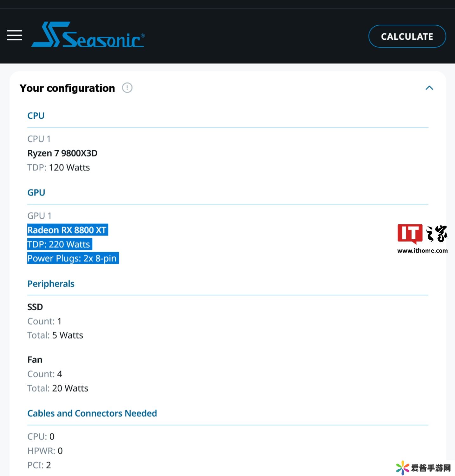Open the hamburger navigation menu
The image size is (455, 476).
click(x=15, y=36)
